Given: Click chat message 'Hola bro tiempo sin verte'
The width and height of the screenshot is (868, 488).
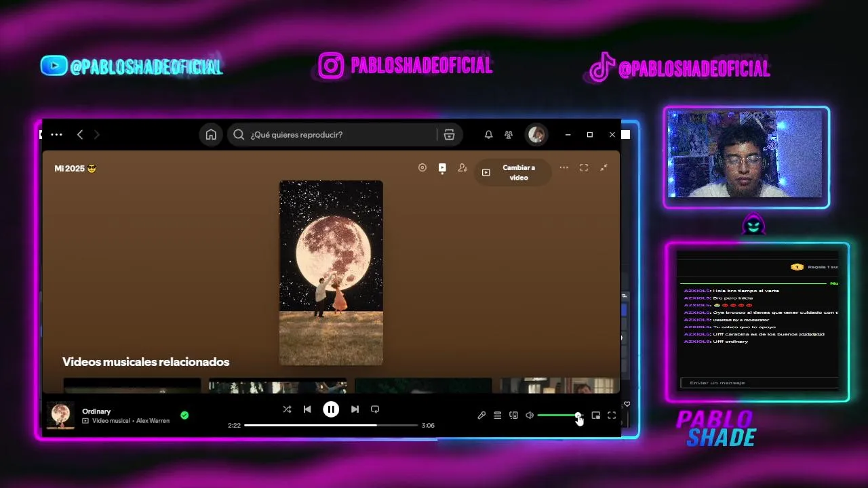Looking at the screenshot, I should tap(731, 291).
